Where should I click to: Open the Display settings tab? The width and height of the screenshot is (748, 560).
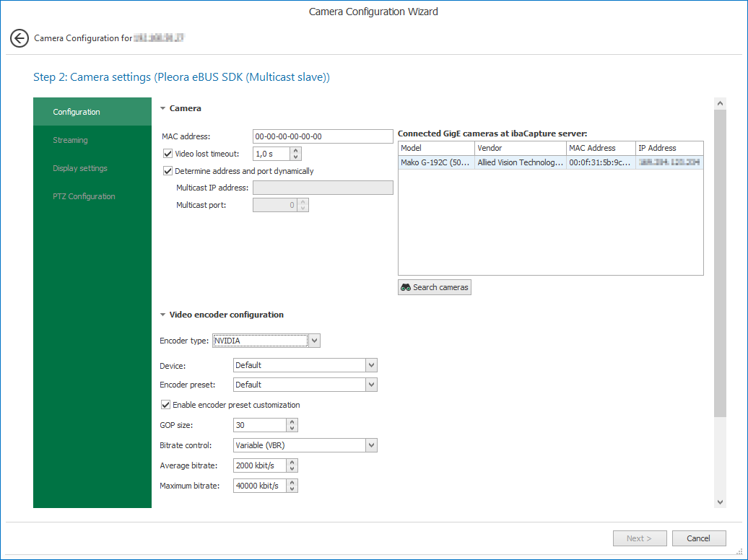92,168
